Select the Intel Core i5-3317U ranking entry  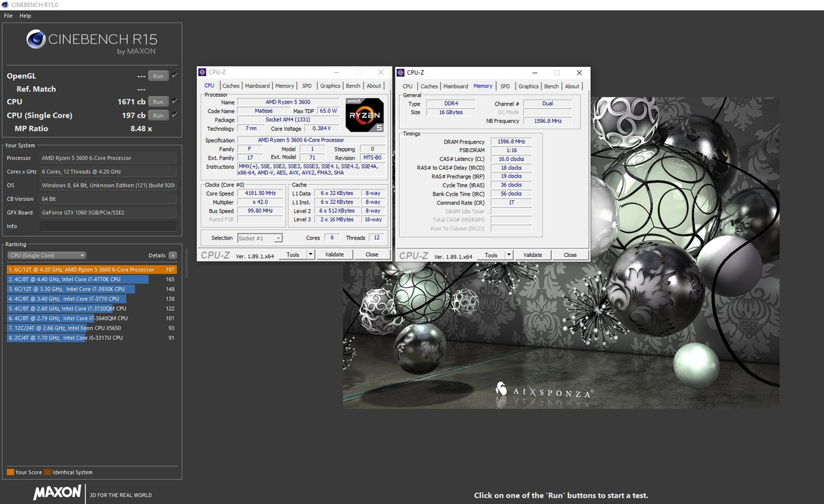tap(91, 337)
